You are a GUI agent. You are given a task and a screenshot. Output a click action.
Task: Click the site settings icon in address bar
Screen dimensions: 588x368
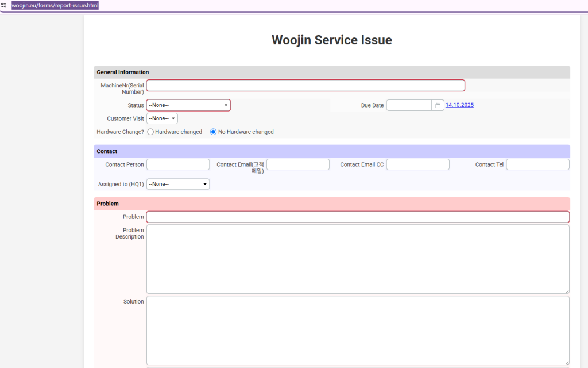coord(4,5)
